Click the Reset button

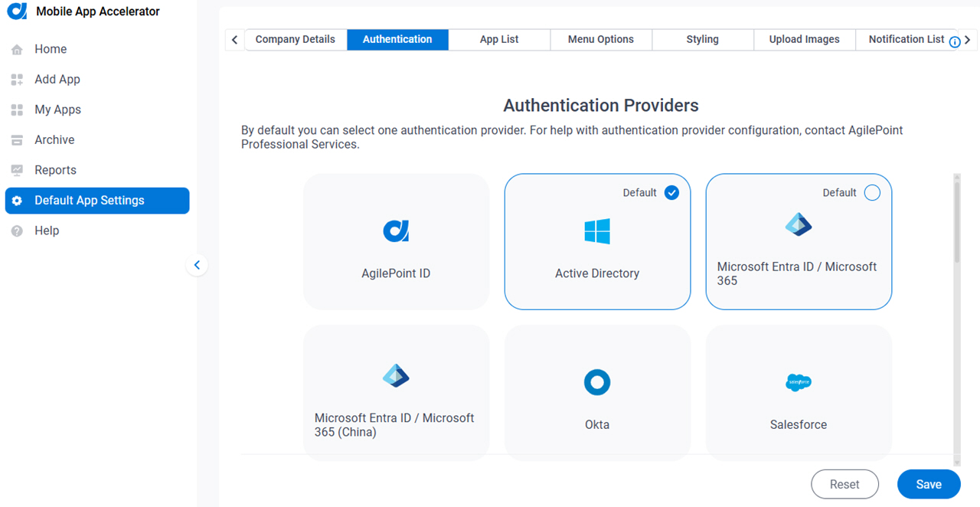click(844, 485)
